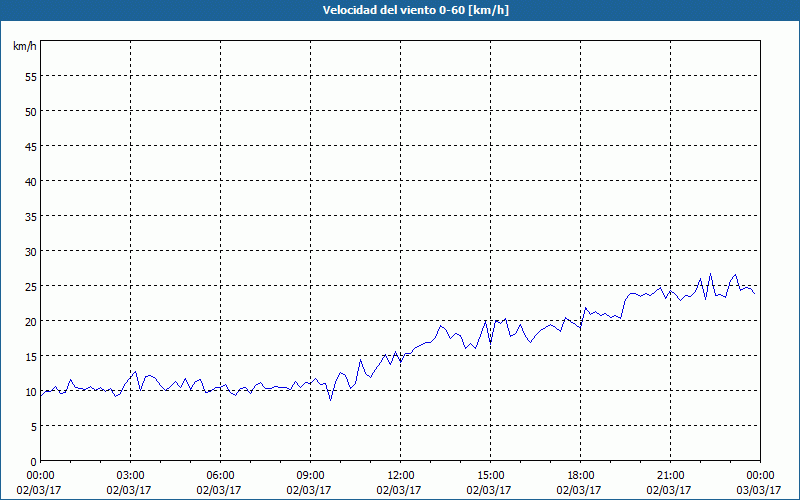Viewport: 800px width, 500px height.
Task: Click the x-axis time label 21:00
Action: [670, 476]
